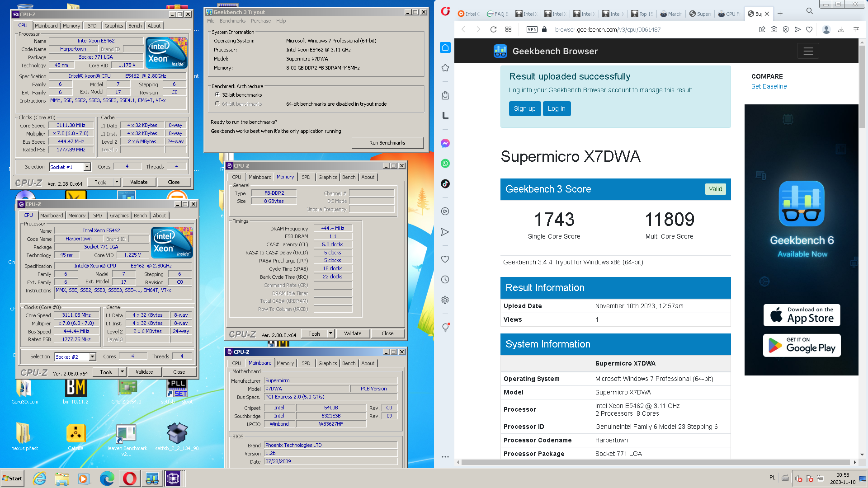
Task: Open Graphics tab in Mainboard CPU-Z window
Action: (x=327, y=363)
